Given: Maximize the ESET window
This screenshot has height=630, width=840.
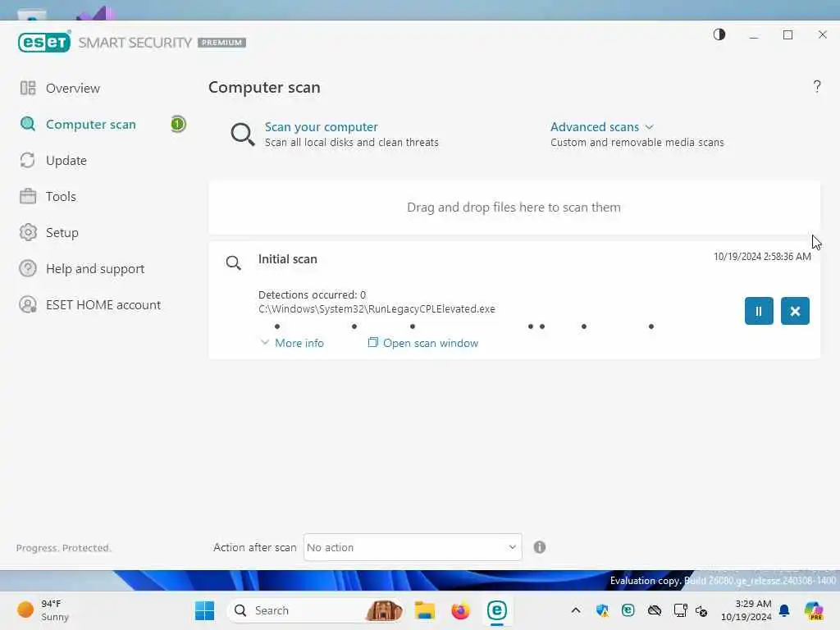Looking at the screenshot, I should click(x=787, y=34).
